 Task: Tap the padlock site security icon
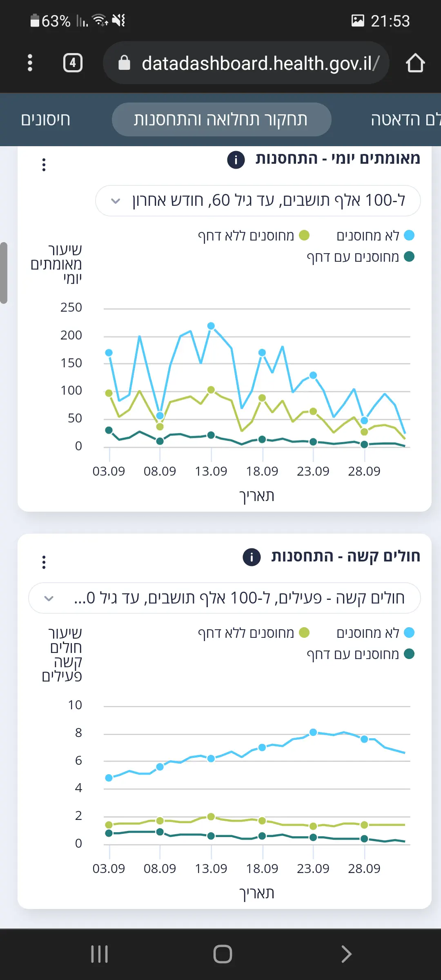(x=124, y=63)
